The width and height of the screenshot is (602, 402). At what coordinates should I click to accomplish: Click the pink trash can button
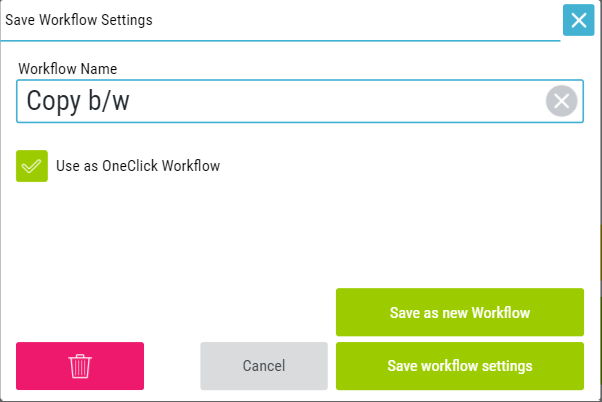[80, 365]
